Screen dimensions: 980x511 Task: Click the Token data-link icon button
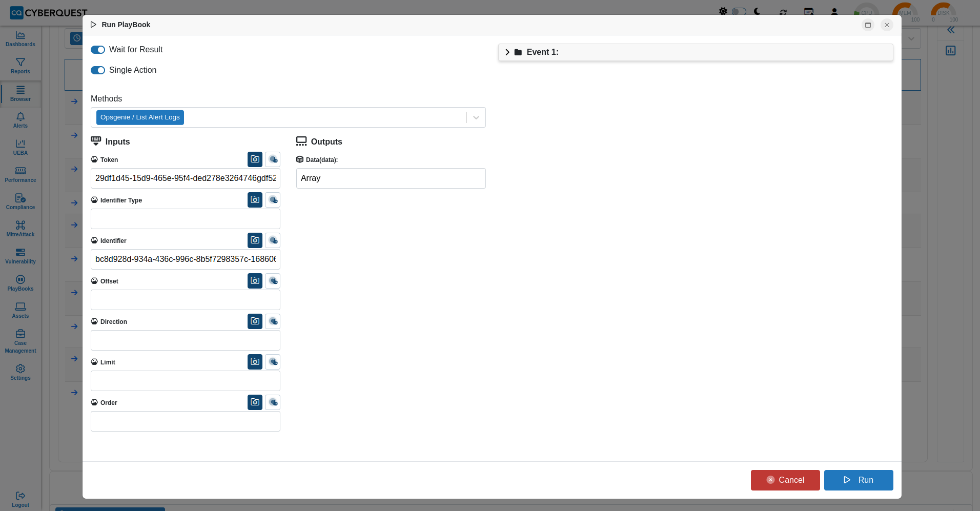pyautogui.click(x=273, y=159)
